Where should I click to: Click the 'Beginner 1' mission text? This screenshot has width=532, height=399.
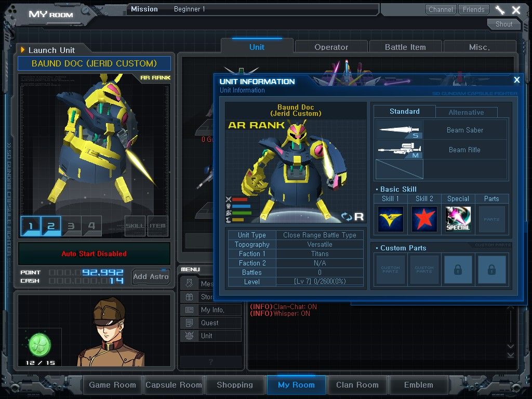click(x=189, y=9)
